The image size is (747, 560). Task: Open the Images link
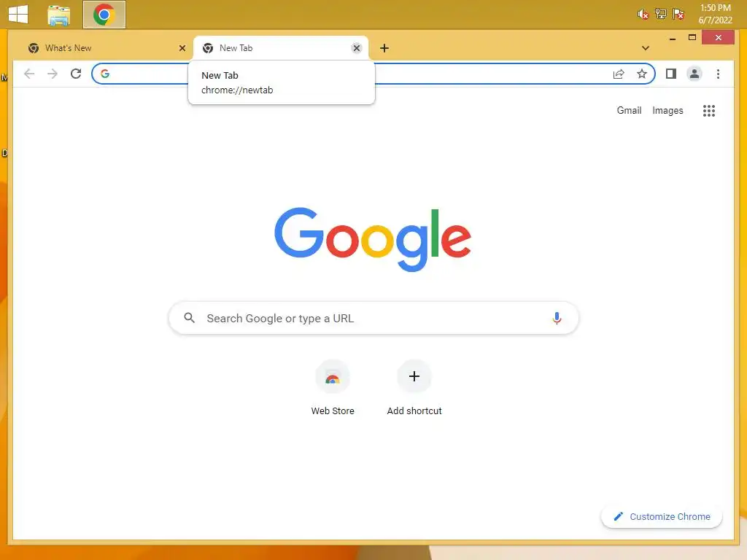(x=667, y=111)
